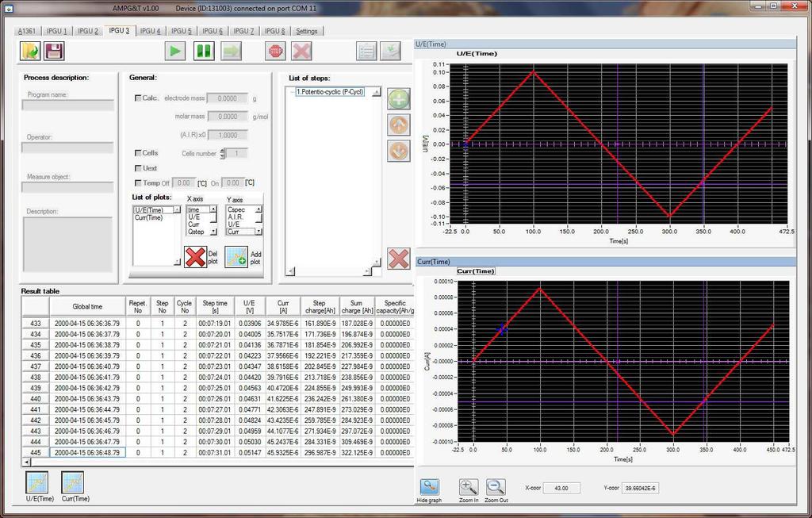Click the electrode mass value field

coord(228,98)
